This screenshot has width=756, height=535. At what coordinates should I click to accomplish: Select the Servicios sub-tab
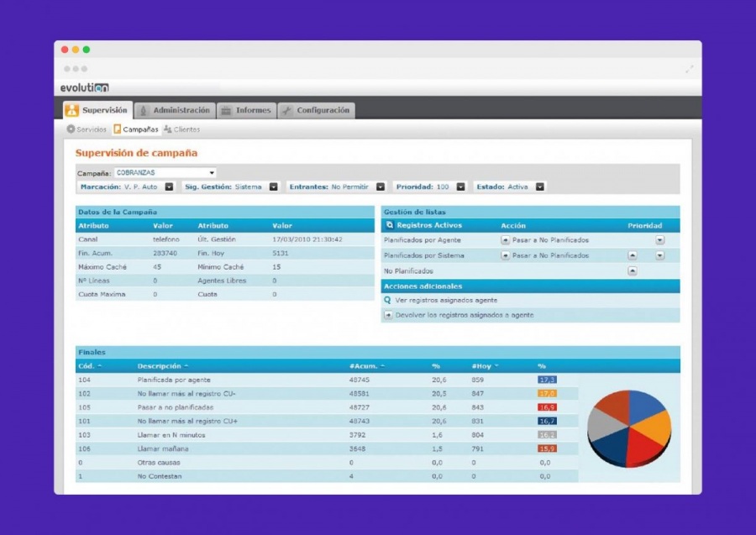(x=87, y=129)
